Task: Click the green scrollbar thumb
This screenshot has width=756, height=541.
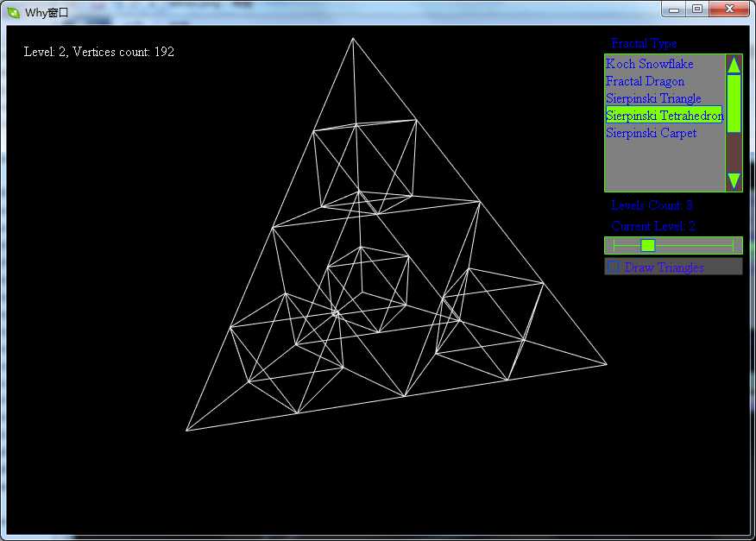Action: click(734, 104)
